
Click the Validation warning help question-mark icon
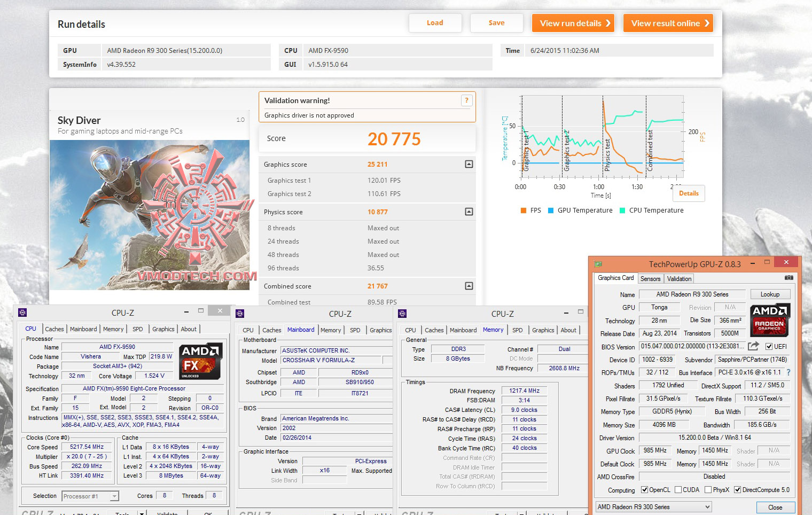click(x=466, y=100)
